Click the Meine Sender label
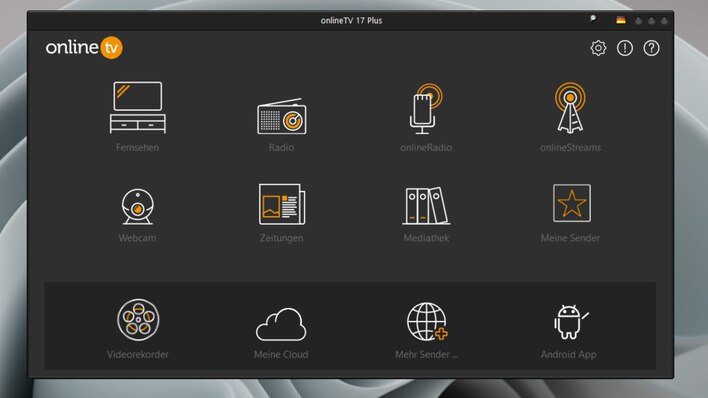Image resolution: width=708 pixels, height=398 pixels. tap(570, 238)
